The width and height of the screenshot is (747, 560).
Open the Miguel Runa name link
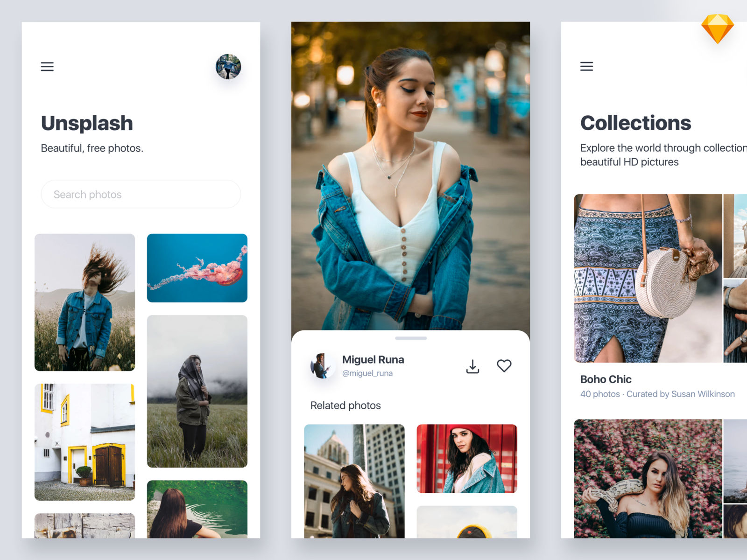coord(373,360)
